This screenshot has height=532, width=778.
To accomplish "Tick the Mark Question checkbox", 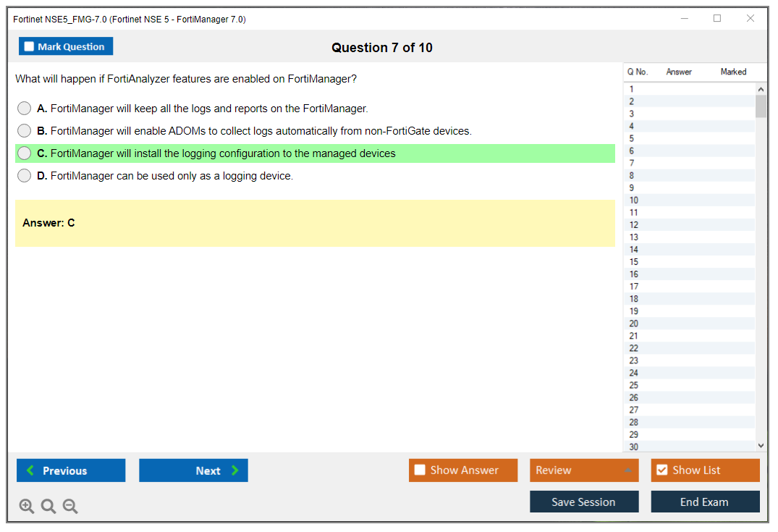I will pyautogui.click(x=30, y=47).
